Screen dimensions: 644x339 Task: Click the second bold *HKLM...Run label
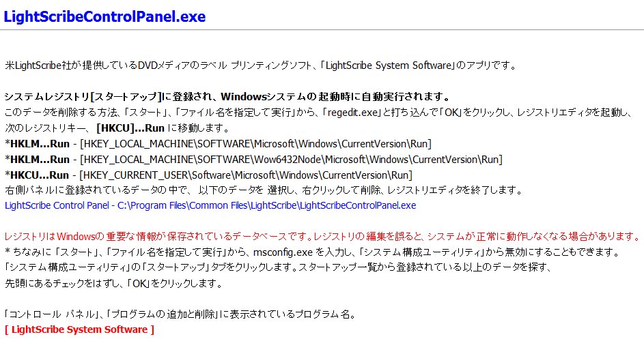pos(37,159)
